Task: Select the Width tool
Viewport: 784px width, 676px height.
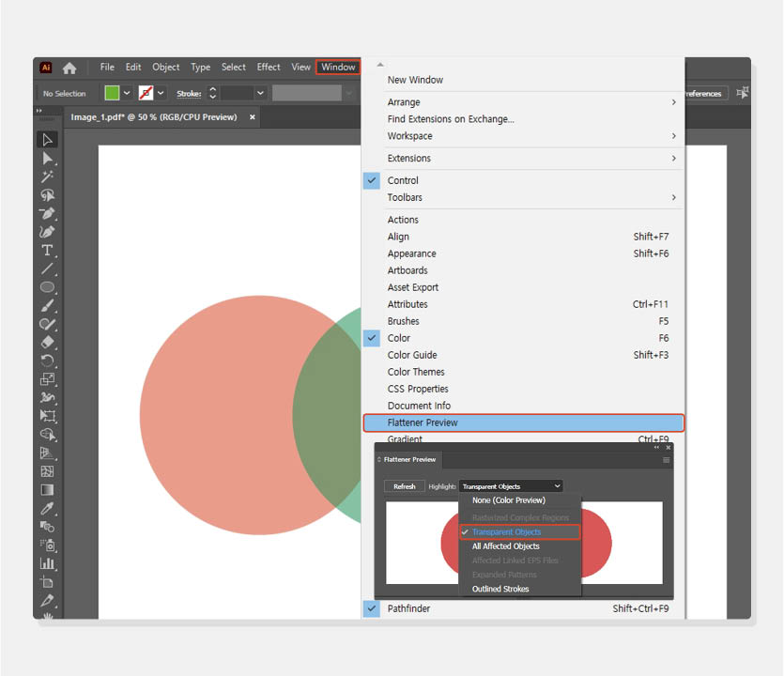Action: (x=48, y=397)
